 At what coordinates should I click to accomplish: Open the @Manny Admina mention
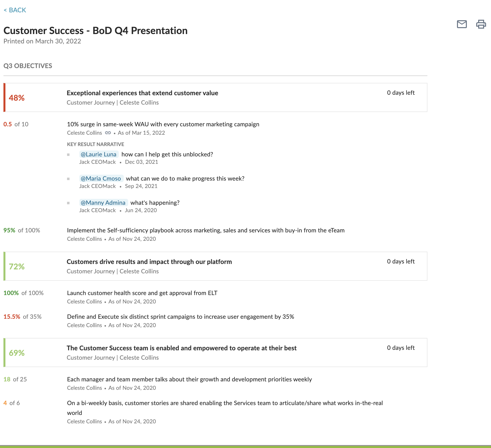coord(103,203)
